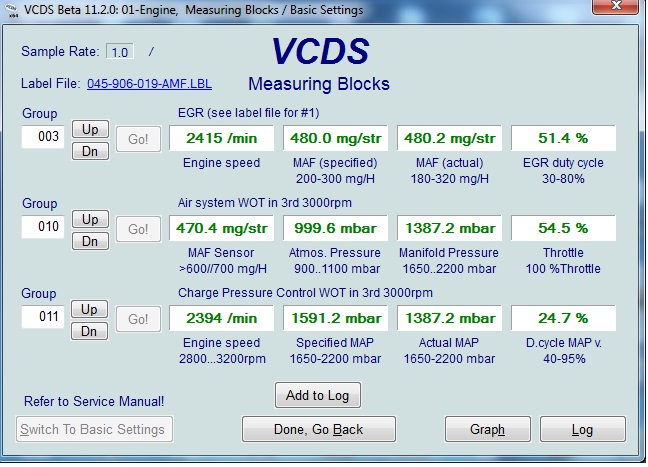Click Done, Go Back button
The width and height of the screenshot is (648, 467).
coord(319,429)
